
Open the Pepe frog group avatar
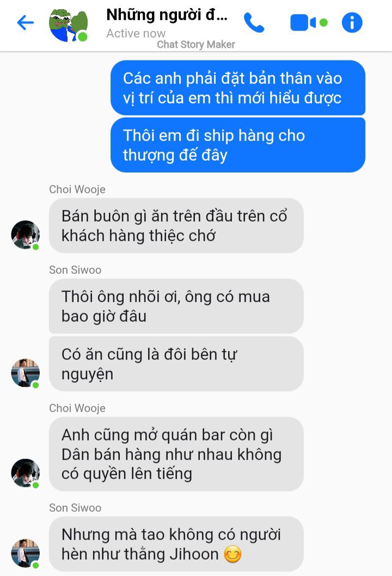coord(69,24)
